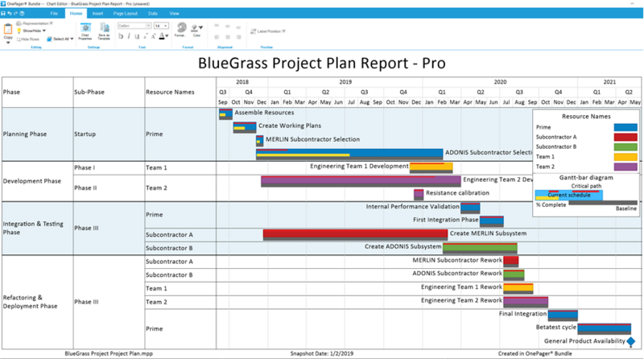Click the Team 2 purple legend swatch
Viewport: 644px width, 359px height.
(x=625, y=167)
